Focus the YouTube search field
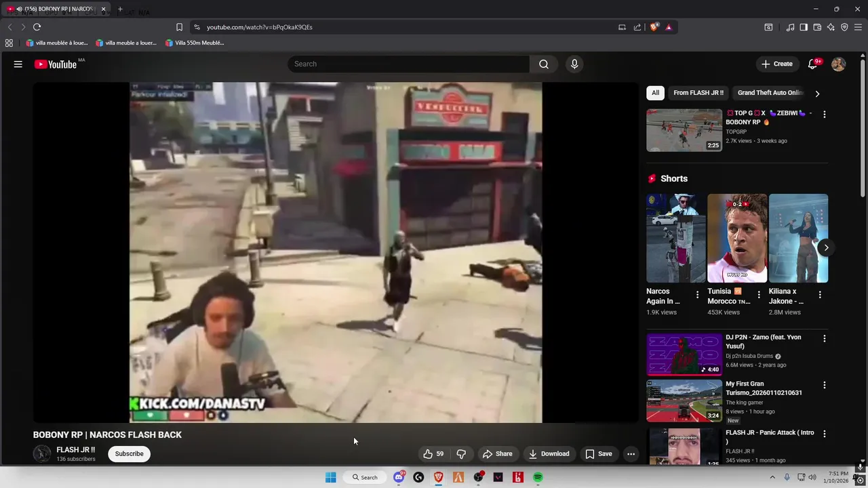This screenshot has width=868, height=488. pos(408,64)
